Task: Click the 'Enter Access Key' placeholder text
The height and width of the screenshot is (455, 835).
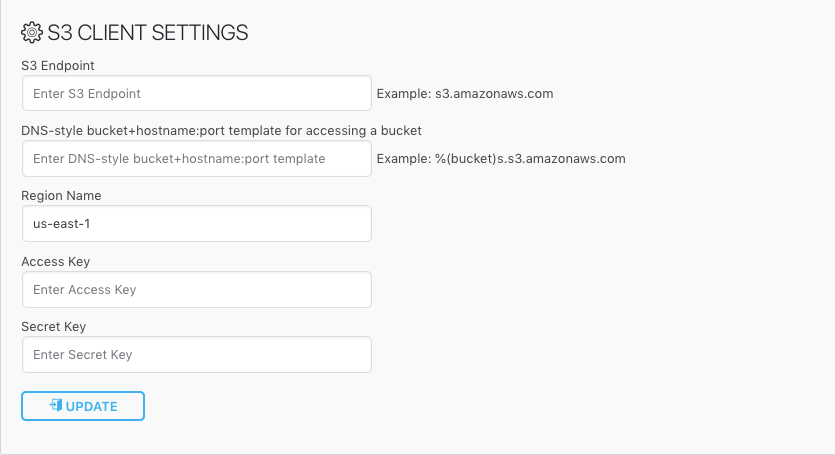Action: coord(84,290)
